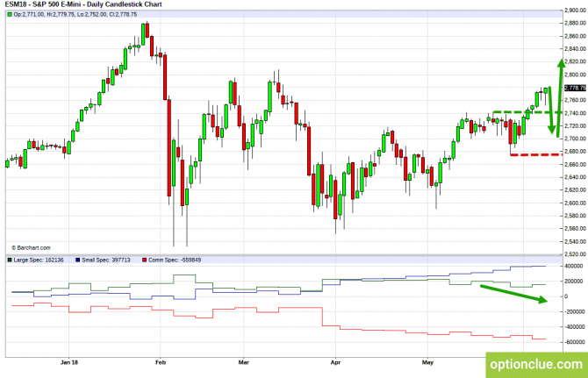Click the highlighted current price label 2,778.75
This screenshot has height=378, width=588.
tap(575, 88)
